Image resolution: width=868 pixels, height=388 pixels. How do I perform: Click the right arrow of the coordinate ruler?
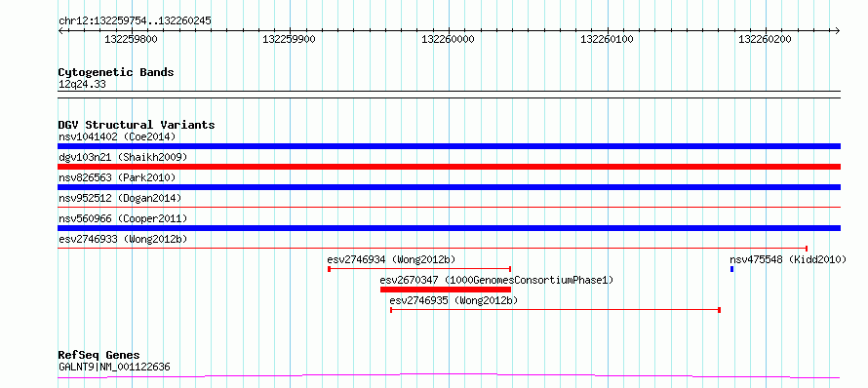point(837,30)
